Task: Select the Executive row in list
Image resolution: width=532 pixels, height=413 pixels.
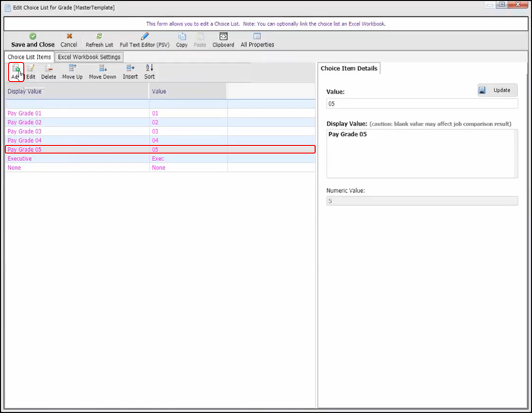Action: tap(20, 159)
